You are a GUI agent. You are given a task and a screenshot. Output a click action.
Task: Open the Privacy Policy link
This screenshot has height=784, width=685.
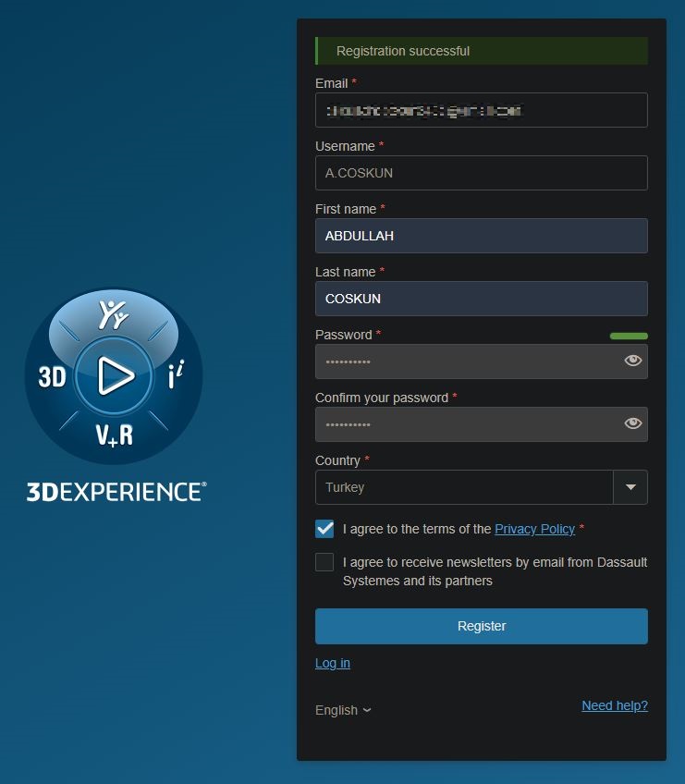pyautogui.click(x=534, y=529)
